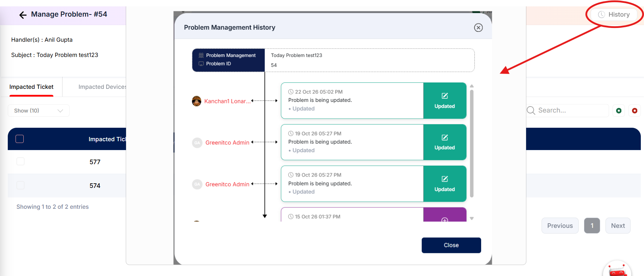Click the red circle icon beside search
Screen dimensions: 644x276
click(634, 111)
